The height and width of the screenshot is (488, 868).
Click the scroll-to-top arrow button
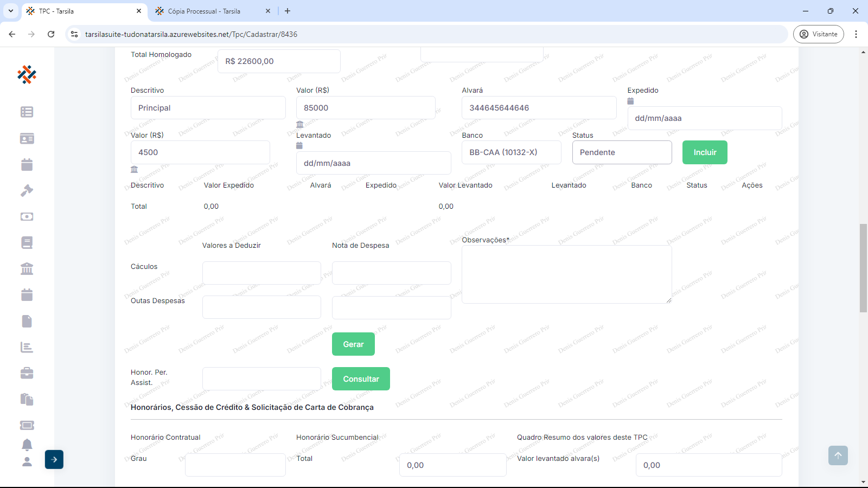(838, 455)
